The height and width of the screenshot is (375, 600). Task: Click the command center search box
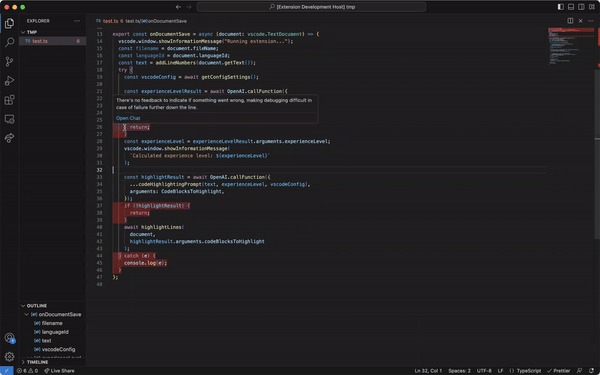coord(311,7)
